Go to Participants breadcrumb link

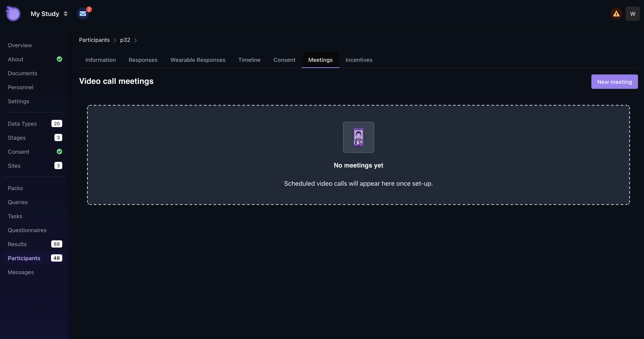coord(94,40)
